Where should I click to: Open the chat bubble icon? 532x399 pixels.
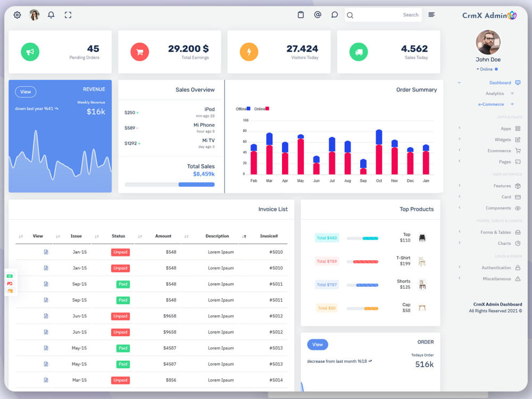[334, 14]
